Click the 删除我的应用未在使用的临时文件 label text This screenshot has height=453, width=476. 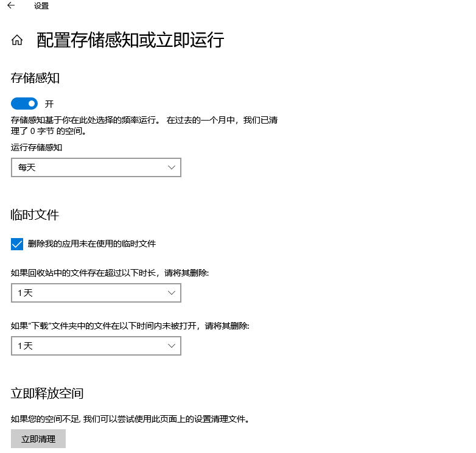(x=91, y=244)
